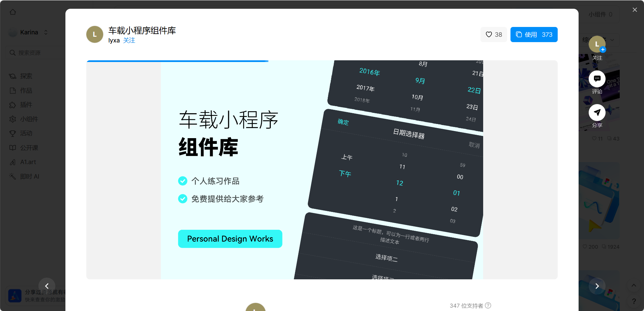Click the 小组件 hexagon icon

click(x=13, y=119)
